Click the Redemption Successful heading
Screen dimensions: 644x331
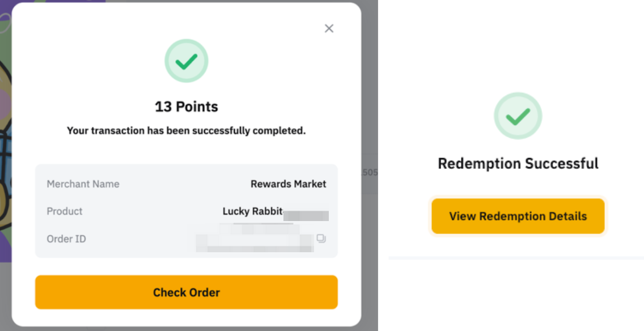(x=518, y=164)
